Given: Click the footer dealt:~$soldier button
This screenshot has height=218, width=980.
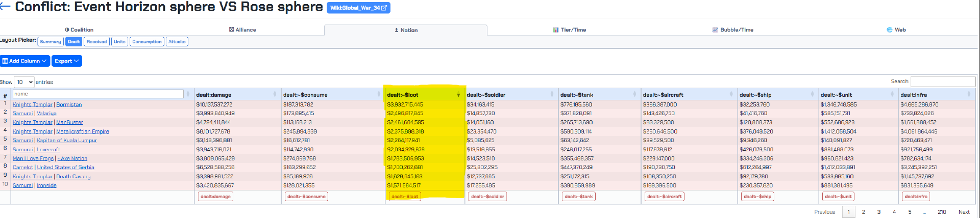Looking at the screenshot, I should point(487,197).
